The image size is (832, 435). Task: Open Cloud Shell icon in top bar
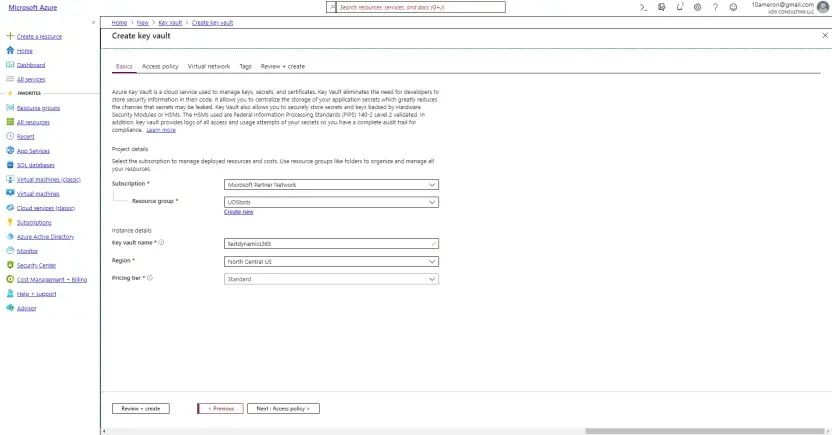(644, 7)
